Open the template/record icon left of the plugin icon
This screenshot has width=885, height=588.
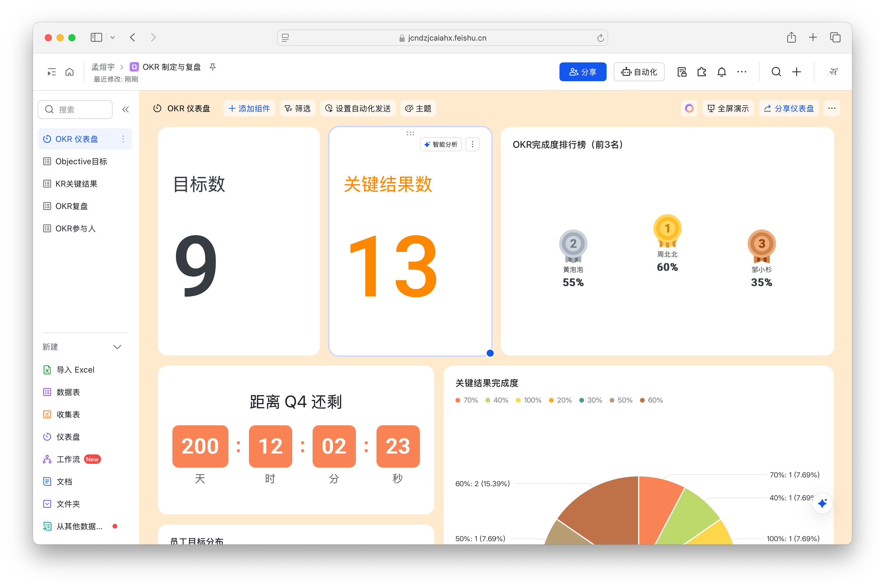(682, 72)
